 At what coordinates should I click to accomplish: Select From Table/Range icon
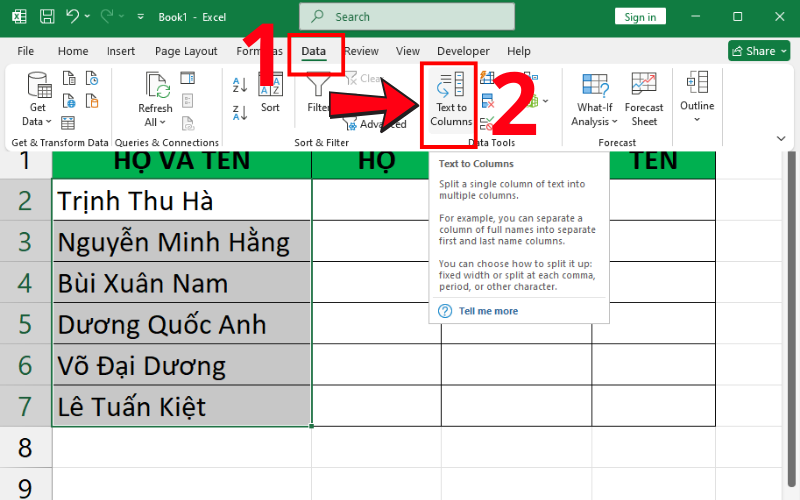(68, 123)
